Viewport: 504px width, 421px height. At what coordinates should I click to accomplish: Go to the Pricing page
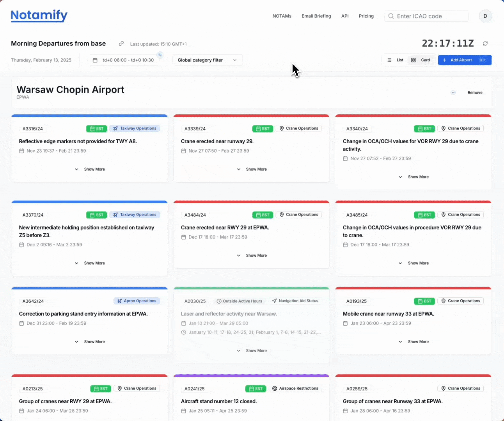pos(366,16)
